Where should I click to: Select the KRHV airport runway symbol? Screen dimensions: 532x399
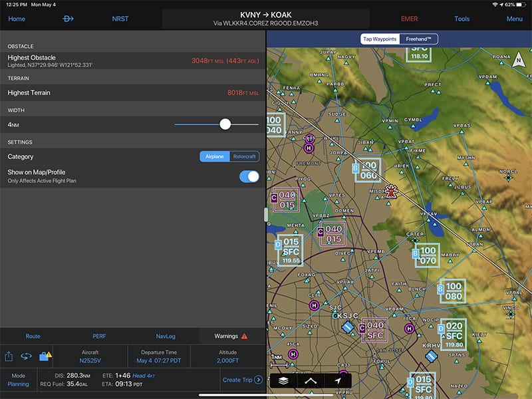(431, 356)
